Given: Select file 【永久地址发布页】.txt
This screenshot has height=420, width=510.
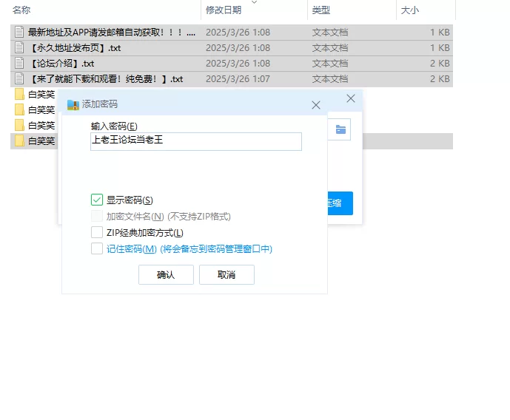Looking at the screenshot, I should pos(232,48).
